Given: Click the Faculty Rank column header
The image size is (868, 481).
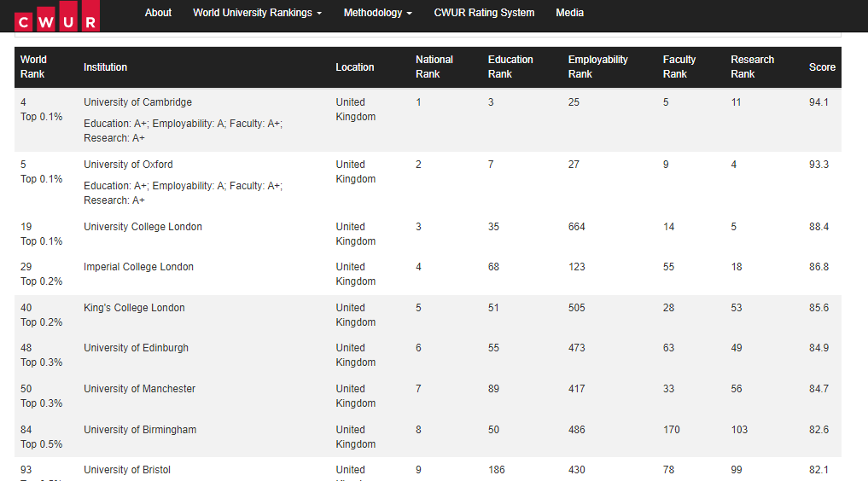Looking at the screenshot, I should coord(679,67).
